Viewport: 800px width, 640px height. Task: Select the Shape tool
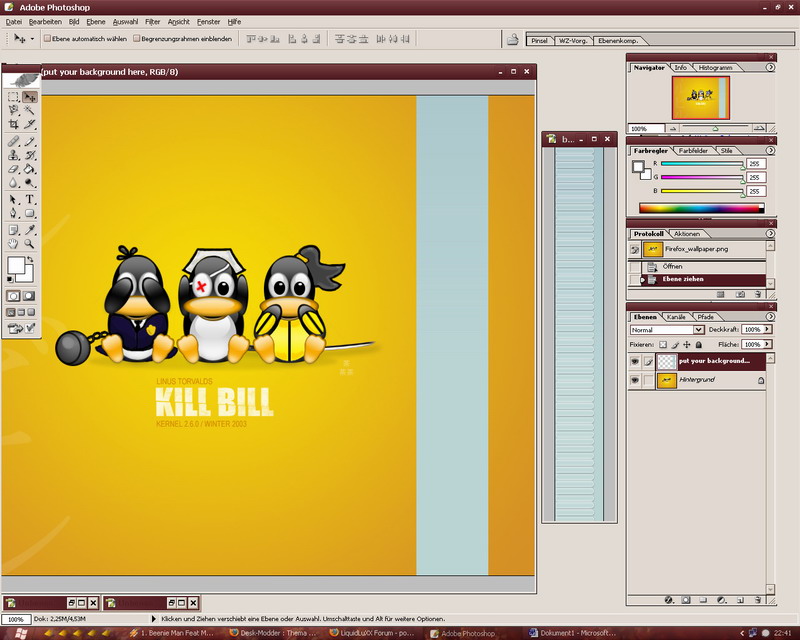click(x=30, y=213)
